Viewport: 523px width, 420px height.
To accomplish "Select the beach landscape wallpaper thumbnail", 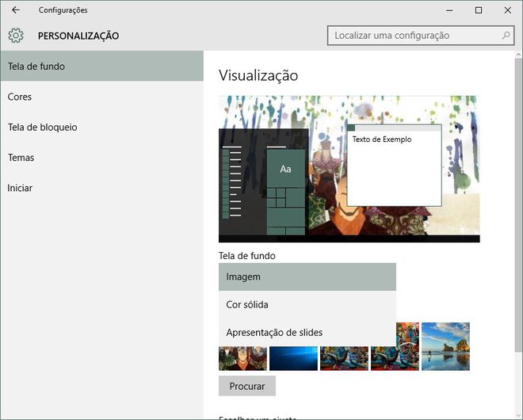I will click(x=445, y=346).
